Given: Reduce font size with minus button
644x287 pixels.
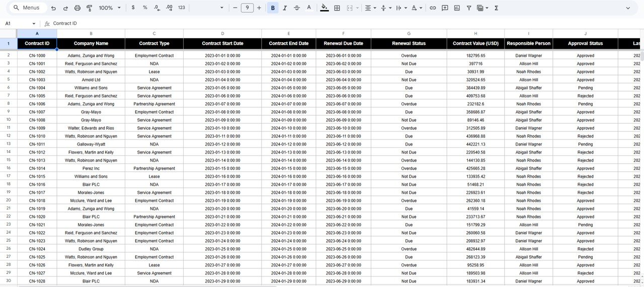Looking at the screenshot, I should tap(235, 8).
